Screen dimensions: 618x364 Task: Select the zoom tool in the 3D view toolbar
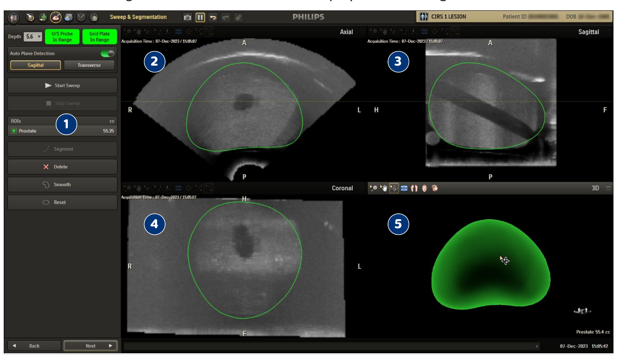click(x=374, y=188)
